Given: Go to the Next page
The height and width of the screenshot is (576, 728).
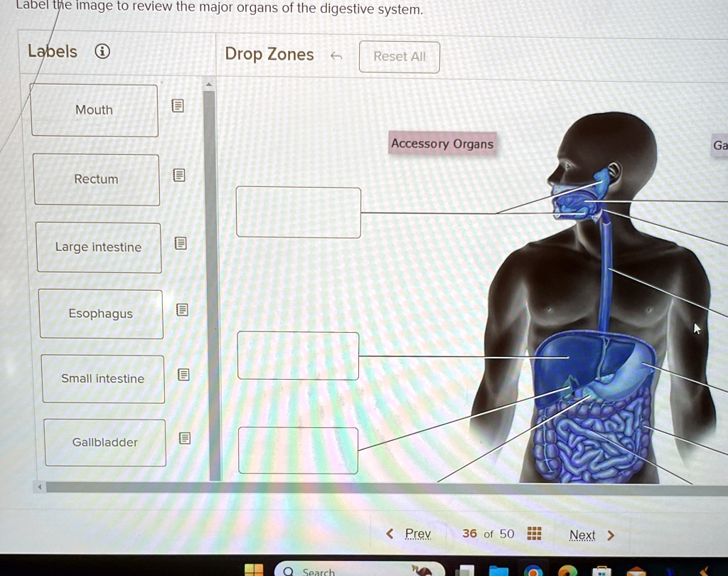Looking at the screenshot, I should (x=582, y=535).
